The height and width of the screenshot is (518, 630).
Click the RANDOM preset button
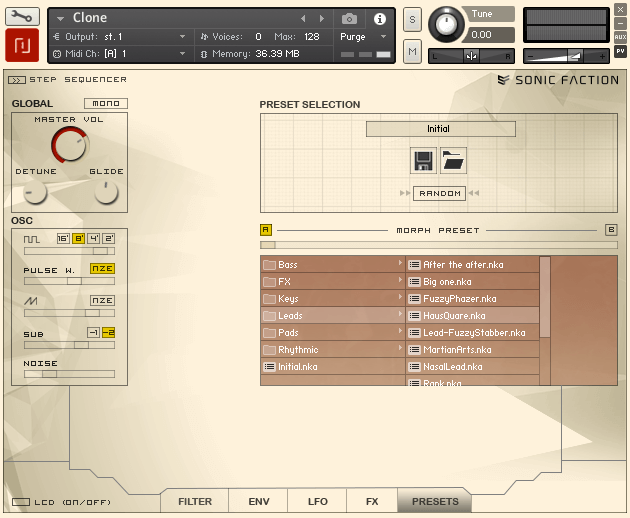[x=440, y=193]
